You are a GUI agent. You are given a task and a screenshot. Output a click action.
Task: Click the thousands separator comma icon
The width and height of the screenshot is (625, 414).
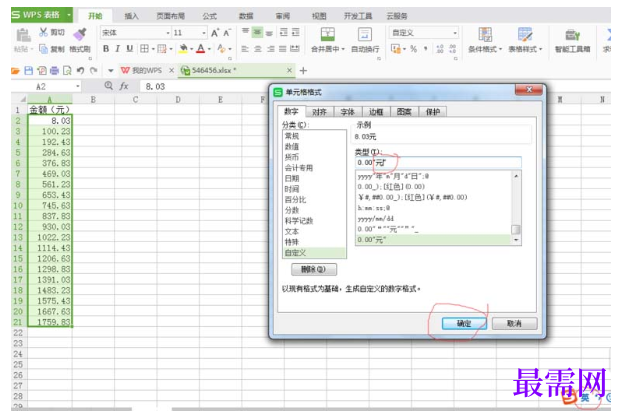[x=426, y=49]
